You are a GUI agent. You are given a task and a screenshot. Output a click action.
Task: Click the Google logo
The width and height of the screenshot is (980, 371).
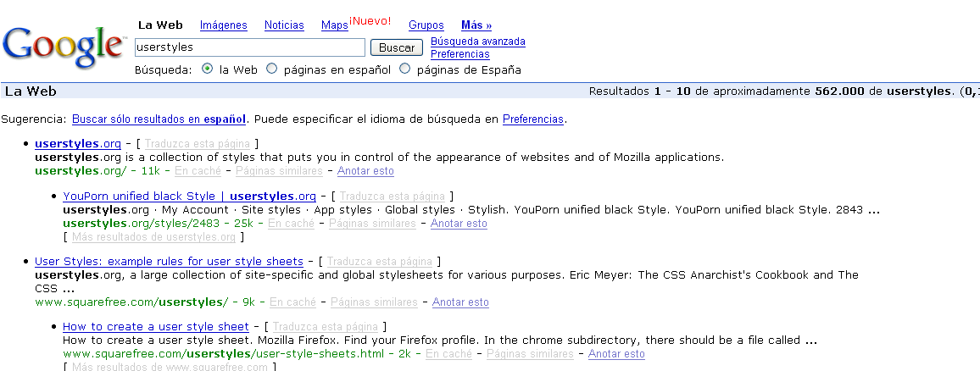[x=64, y=47]
